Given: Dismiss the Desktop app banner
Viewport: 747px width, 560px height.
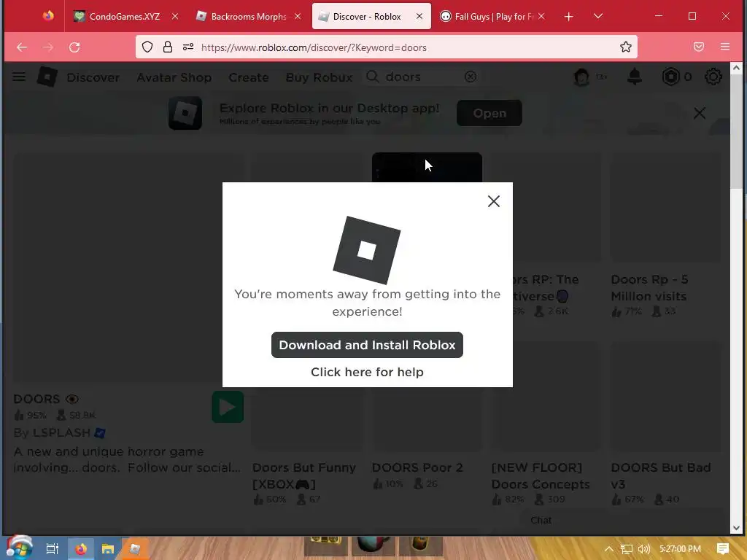Looking at the screenshot, I should 700,113.
